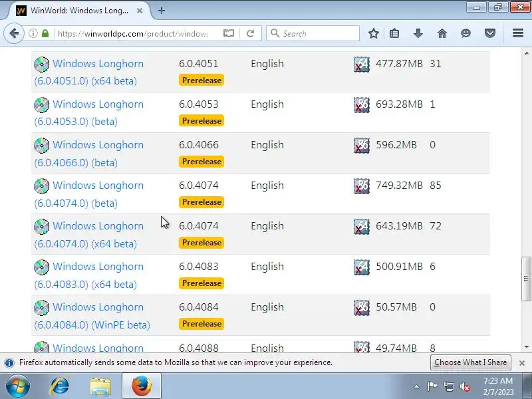Click Prerelease badge under 6.0.4051

[x=201, y=80]
